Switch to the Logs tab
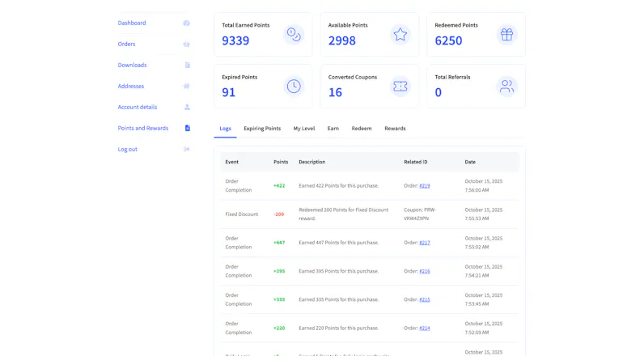The width and height of the screenshot is (644, 356). [x=225, y=129]
